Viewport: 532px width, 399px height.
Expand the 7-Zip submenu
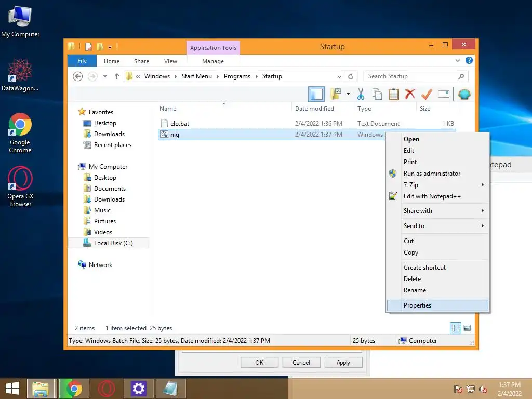point(437,185)
